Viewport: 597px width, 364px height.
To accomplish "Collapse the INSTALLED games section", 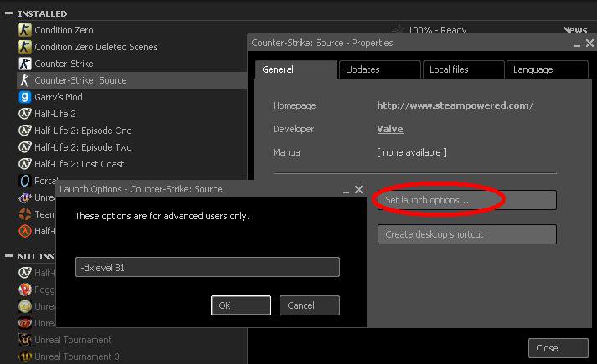I will pyautogui.click(x=8, y=13).
